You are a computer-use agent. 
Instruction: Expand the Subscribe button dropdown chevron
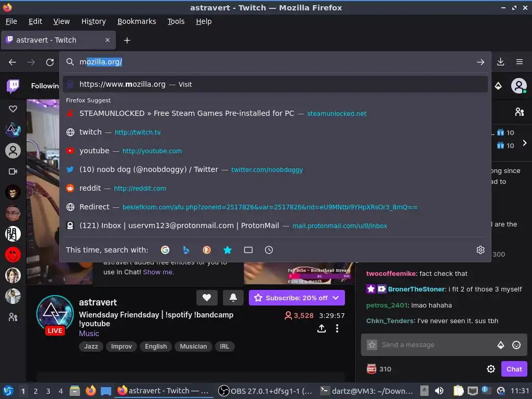pyautogui.click(x=336, y=298)
